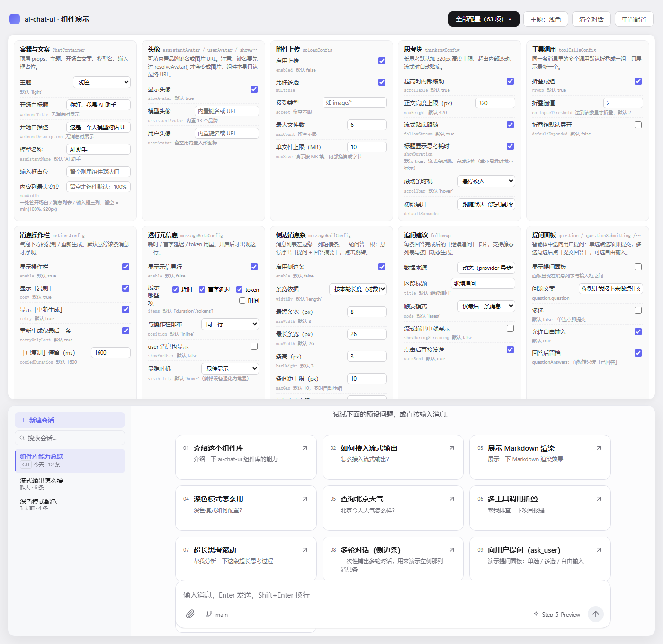Click 开场白标题 input field
The image size is (663, 644).
pos(99,105)
